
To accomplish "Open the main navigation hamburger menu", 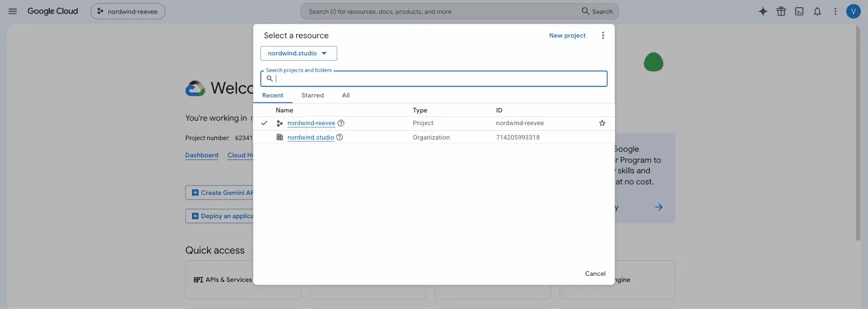I will click(12, 11).
